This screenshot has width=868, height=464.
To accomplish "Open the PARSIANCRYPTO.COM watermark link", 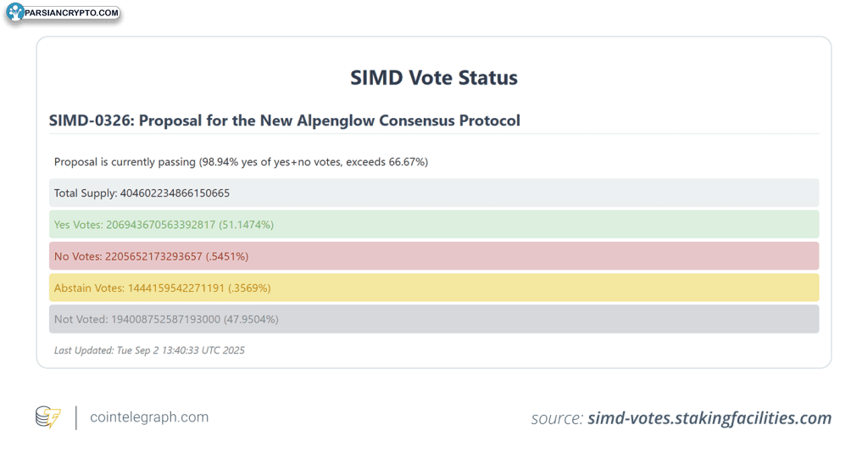I will (71, 13).
